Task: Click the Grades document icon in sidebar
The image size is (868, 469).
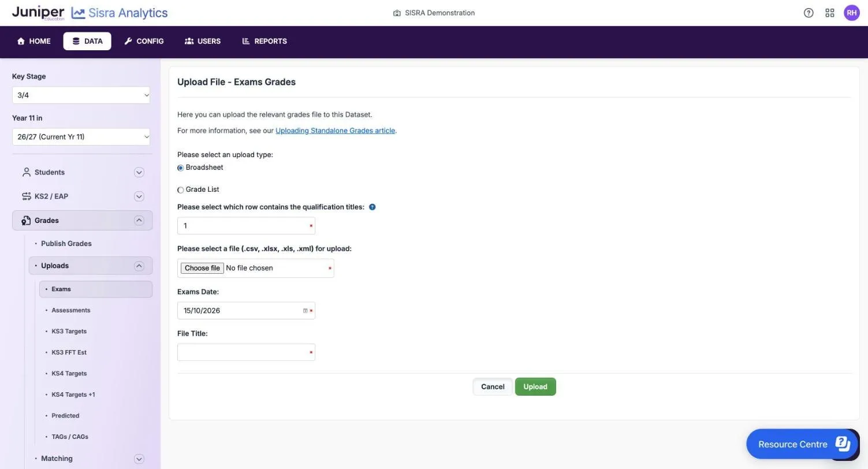Action: [26, 221]
